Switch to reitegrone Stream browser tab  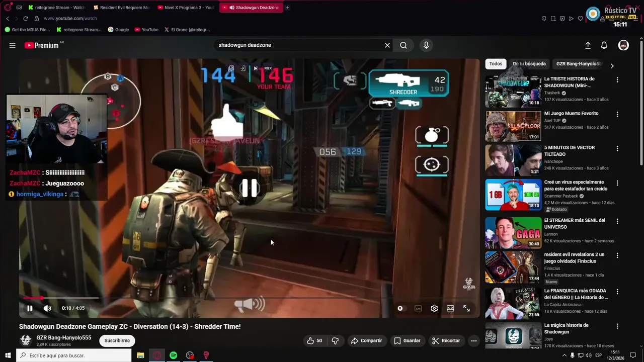pos(57,8)
